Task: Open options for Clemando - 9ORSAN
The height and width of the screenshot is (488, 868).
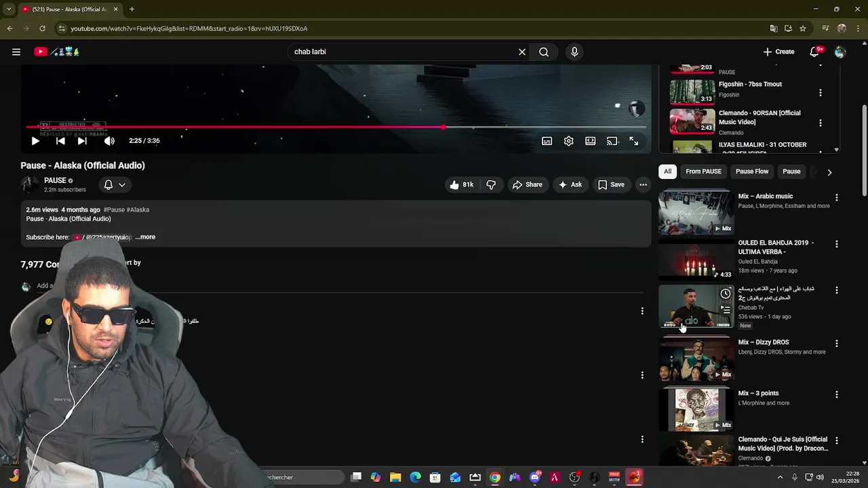Action: tap(820, 123)
